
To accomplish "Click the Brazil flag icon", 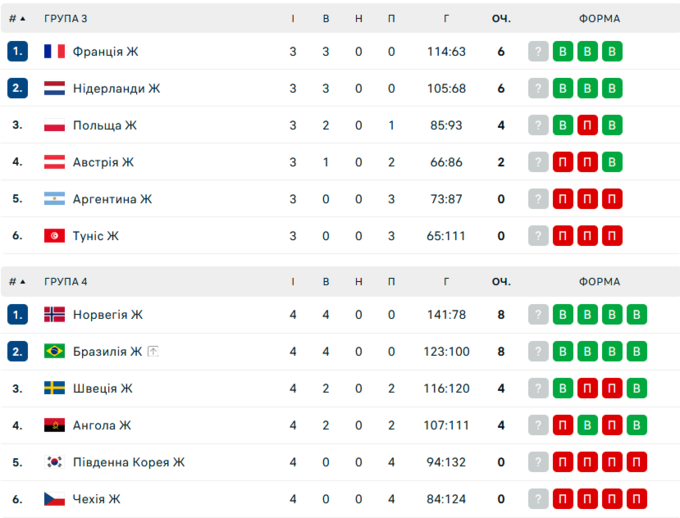I will click(x=54, y=352).
